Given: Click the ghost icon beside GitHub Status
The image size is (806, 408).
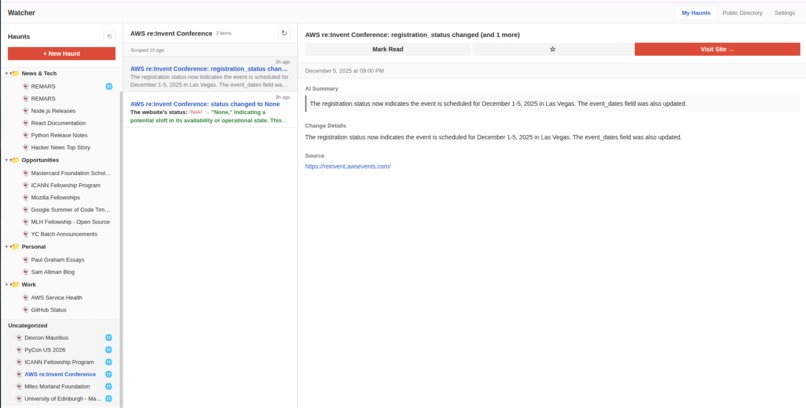Looking at the screenshot, I should coord(26,310).
